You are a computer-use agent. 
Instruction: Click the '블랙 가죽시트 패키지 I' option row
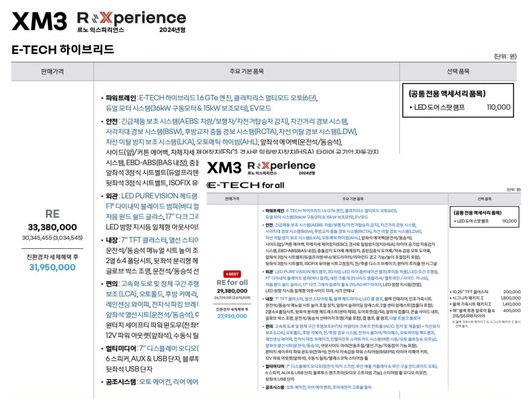pyautogui.click(x=485, y=304)
